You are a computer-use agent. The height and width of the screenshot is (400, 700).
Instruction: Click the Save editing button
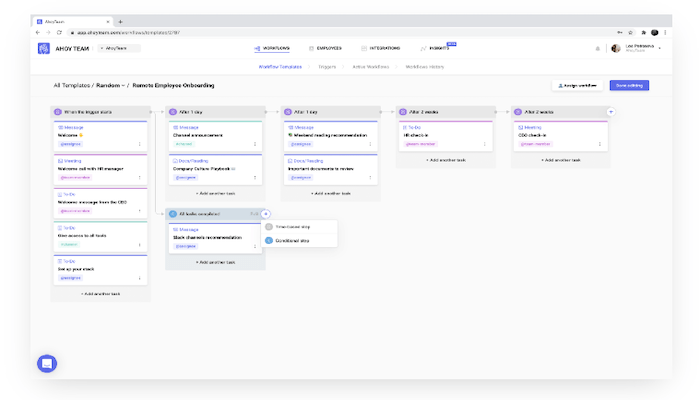pyautogui.click(x=629, y=86)
